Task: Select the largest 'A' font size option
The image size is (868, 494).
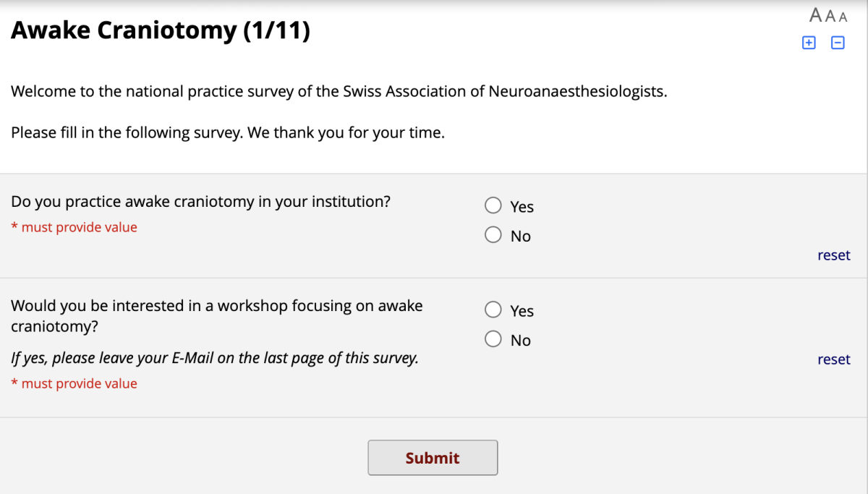Action: (816, 15)
